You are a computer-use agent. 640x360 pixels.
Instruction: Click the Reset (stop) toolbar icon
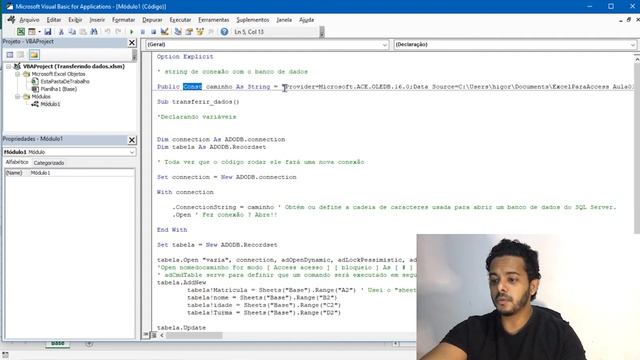[x=153, y=32]
